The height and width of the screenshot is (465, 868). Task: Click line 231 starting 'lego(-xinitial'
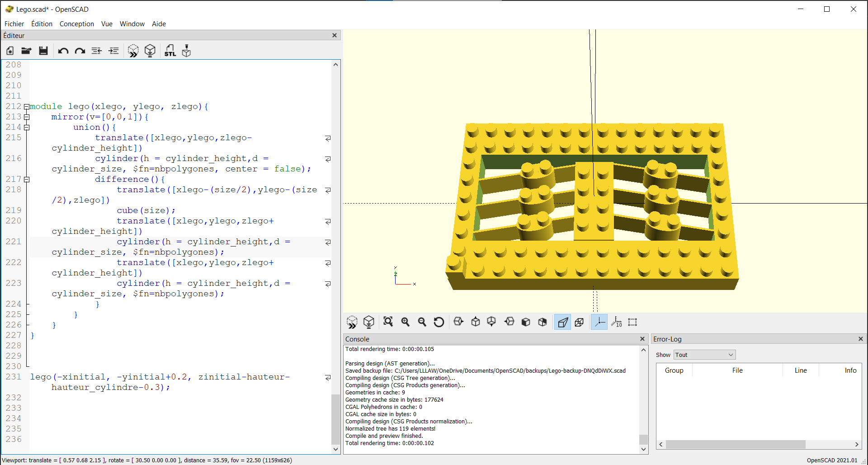160,382
